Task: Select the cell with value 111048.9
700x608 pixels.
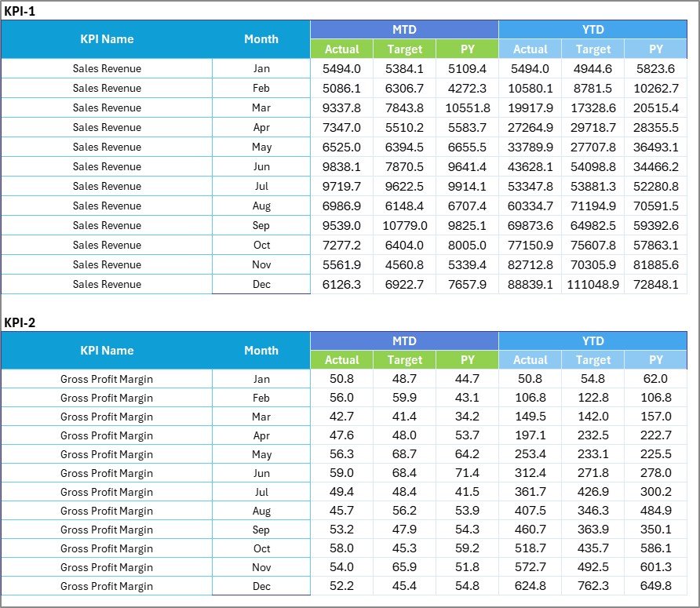Action: 592,284
